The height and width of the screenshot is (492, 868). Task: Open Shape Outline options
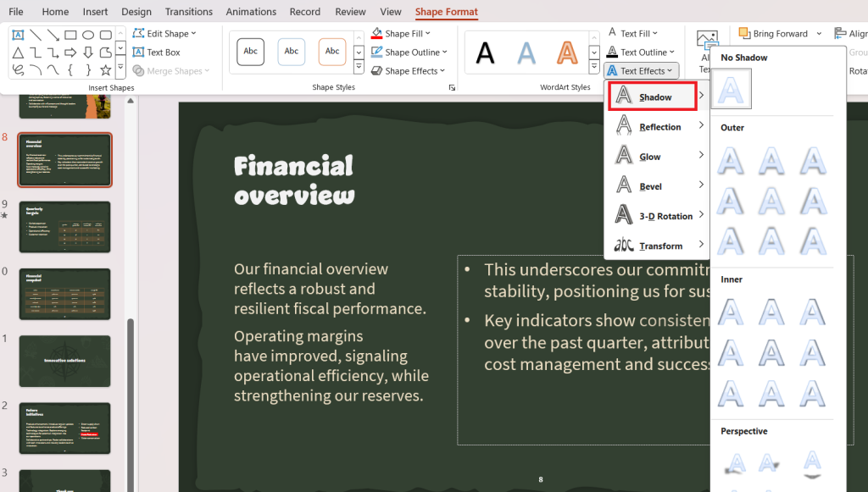[408, 52]
